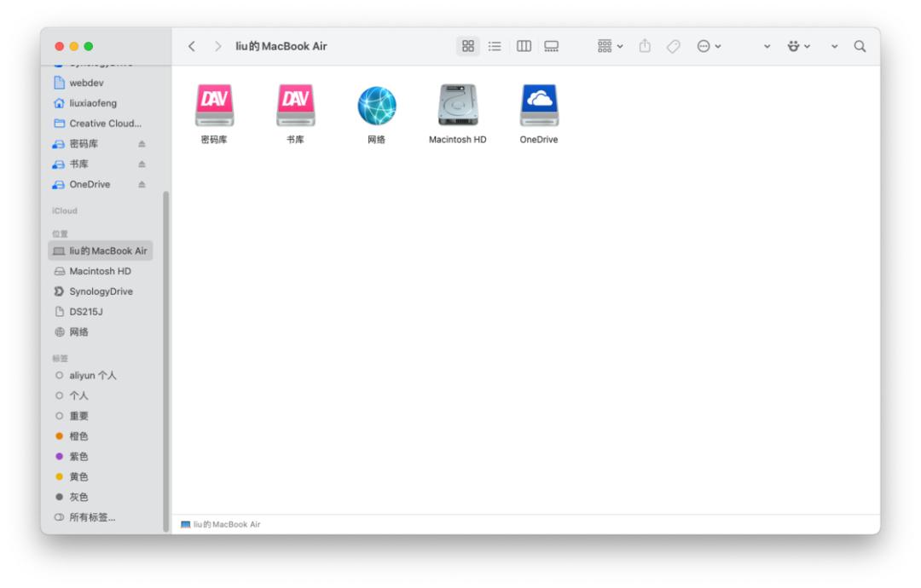Image resolution: width=921 pixels, height=588 pixels.
Task: Click the tag toolbar icon
Action: click(674, 46)
